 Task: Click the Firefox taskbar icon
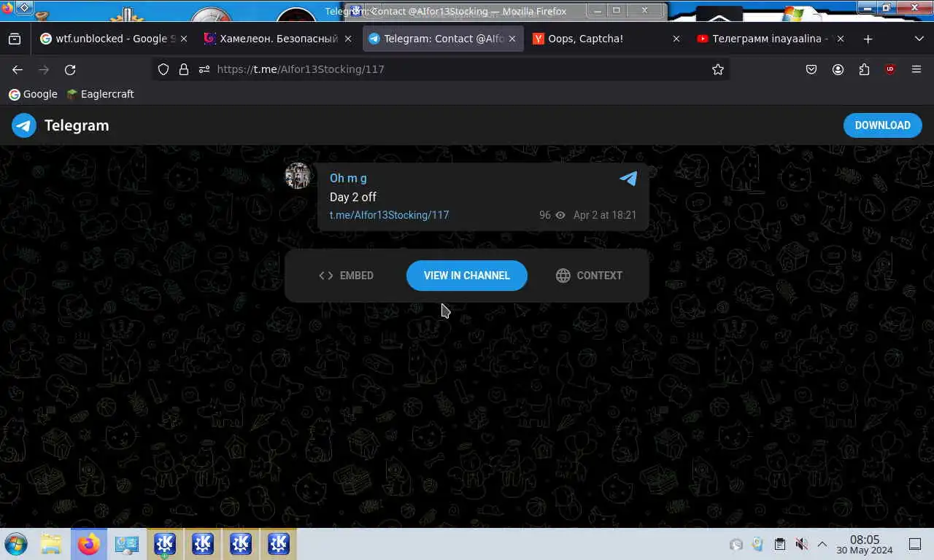[89, 544]
